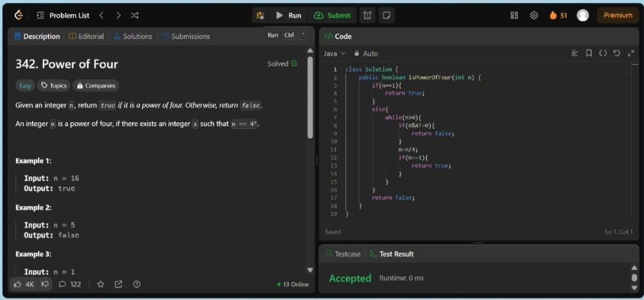The width and height of the screenshot is (644, 300).
Task: Click the LeetCode logo icon
Action: point(19,15)
